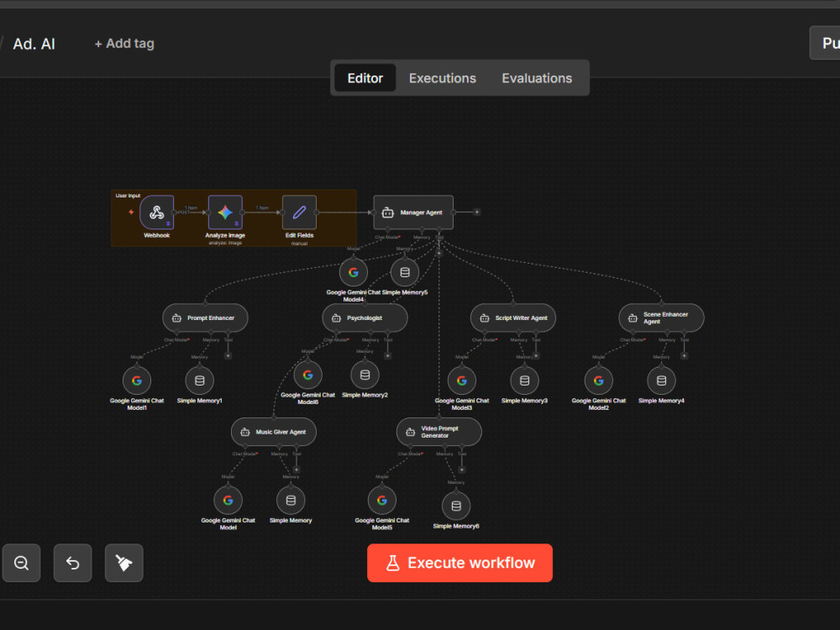Screen dimensions: 840x630
Task: Click the Simple Memory4 node
Action: click(x=662, y=381)
